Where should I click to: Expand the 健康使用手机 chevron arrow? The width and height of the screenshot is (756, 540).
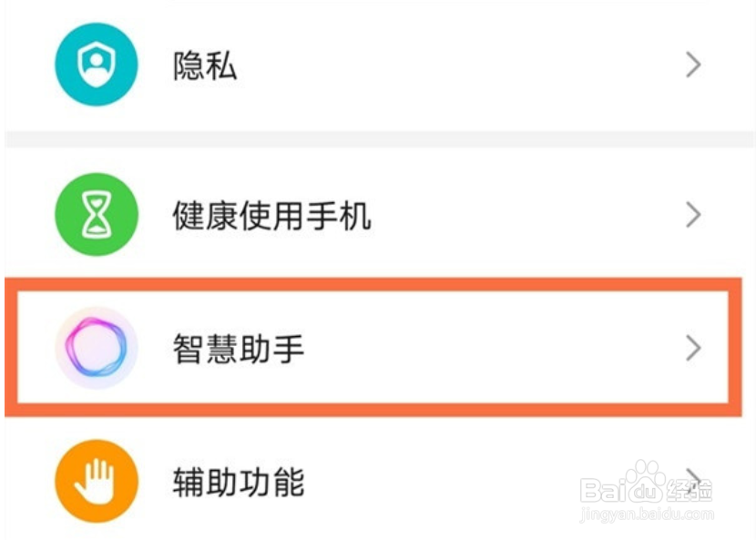click(693, 216)
